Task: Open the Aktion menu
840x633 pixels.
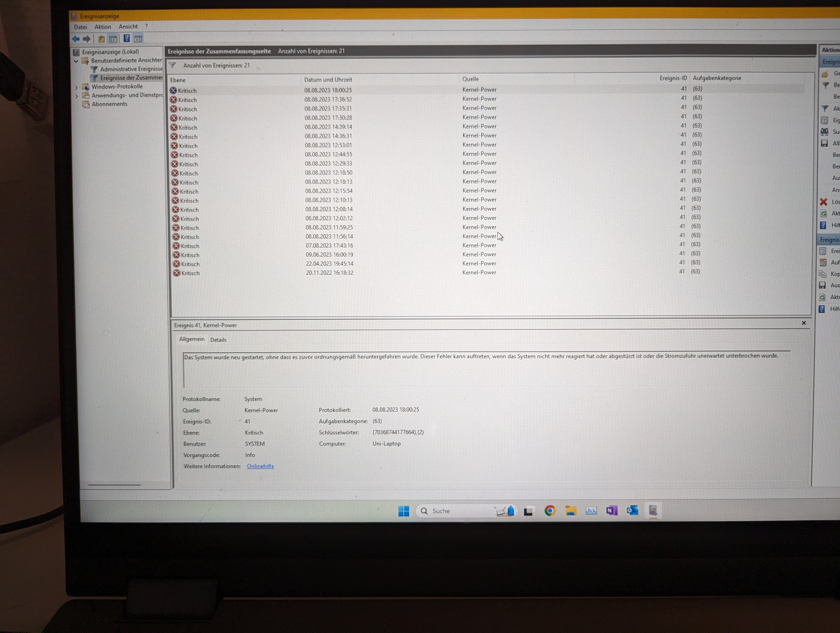Action: point(103,27)
